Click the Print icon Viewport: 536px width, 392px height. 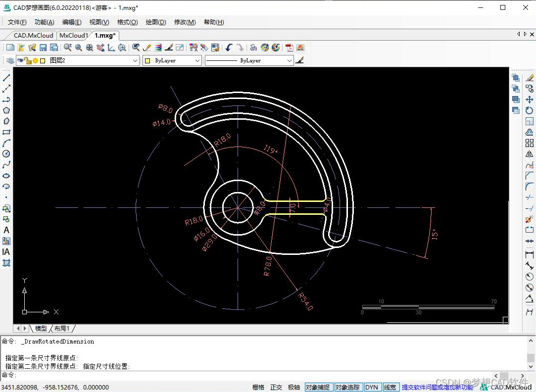[x=253, y=48]
